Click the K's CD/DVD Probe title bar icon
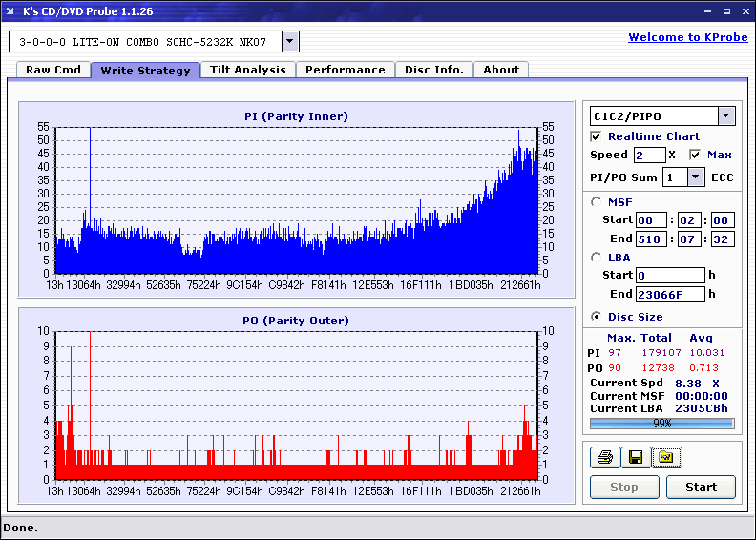756x540 pixels. point(10,11)
